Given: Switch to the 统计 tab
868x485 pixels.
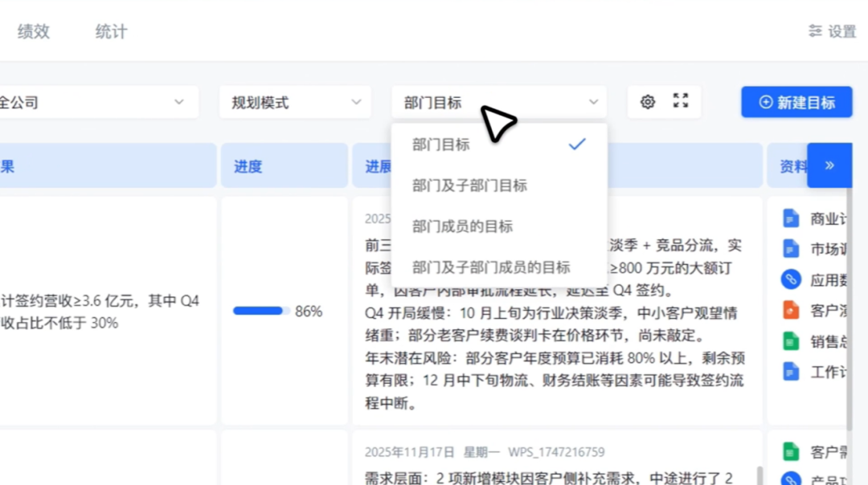Looking at the screenshot, I should (111, 31).
